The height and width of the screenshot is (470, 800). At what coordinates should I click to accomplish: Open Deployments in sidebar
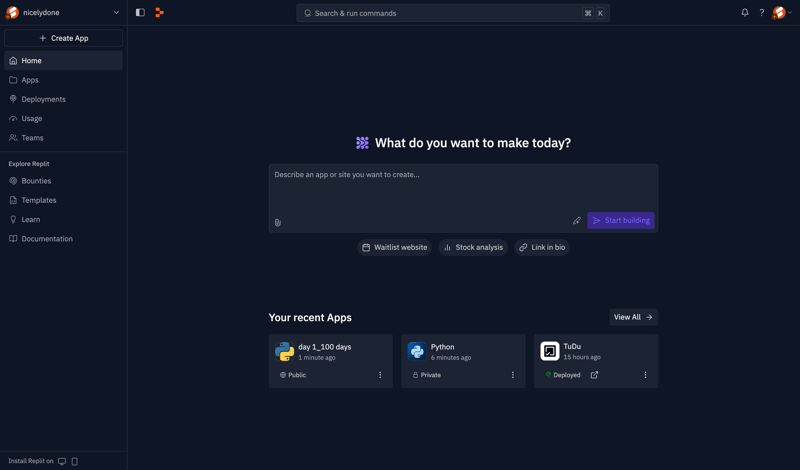[63, 100]
